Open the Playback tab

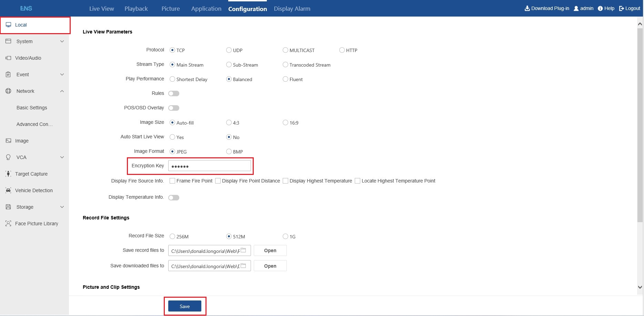136,8
